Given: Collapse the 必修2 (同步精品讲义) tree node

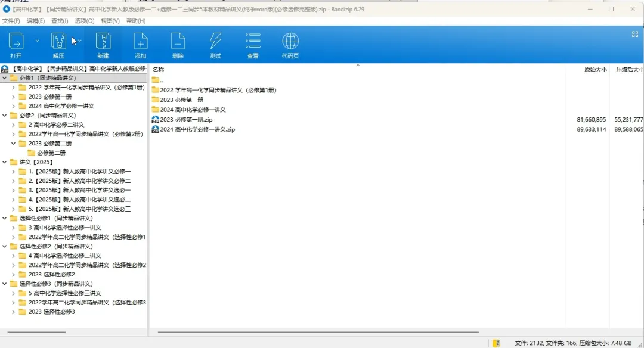Looking at the screenshot, I should point(5,116).
